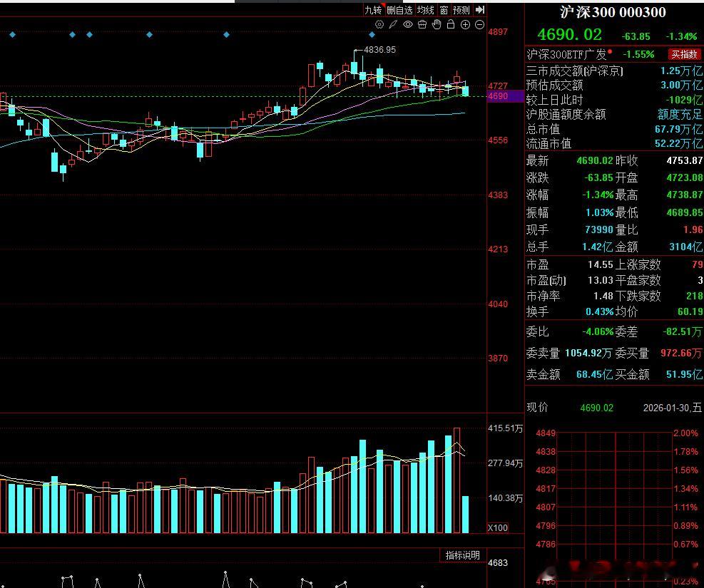Viewport: 704px width, 588px height.
Task: Click the 4897 price axis label
Action: coord(498,32)
